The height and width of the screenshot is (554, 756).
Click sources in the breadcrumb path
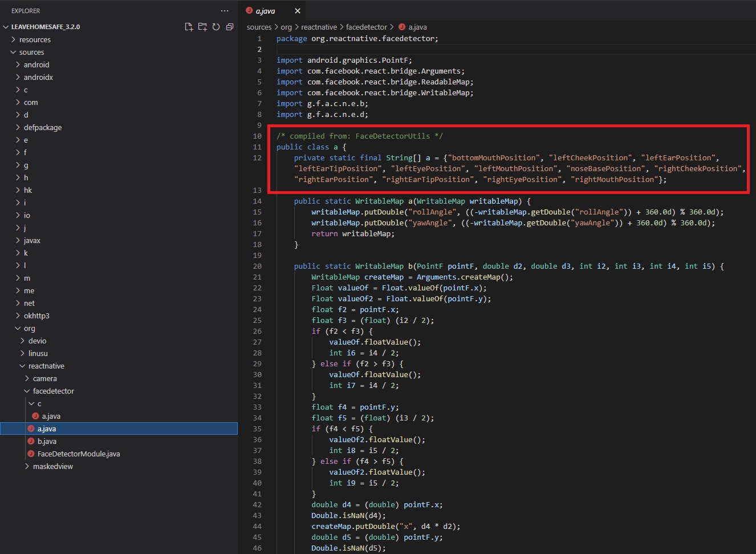tap(259, 27)
